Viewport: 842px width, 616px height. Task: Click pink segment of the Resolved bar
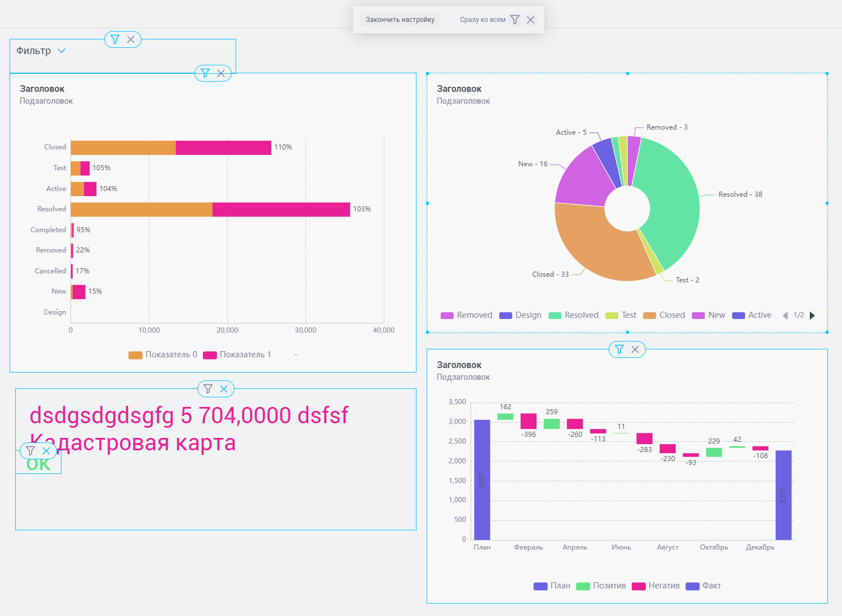coord(281,210)
